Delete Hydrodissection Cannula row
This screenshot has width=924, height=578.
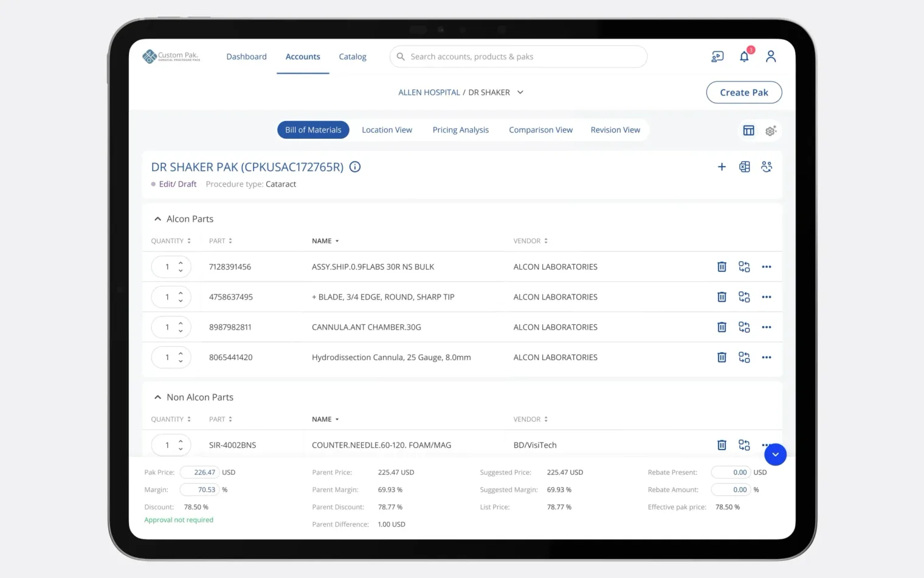[x=722, y=357]
